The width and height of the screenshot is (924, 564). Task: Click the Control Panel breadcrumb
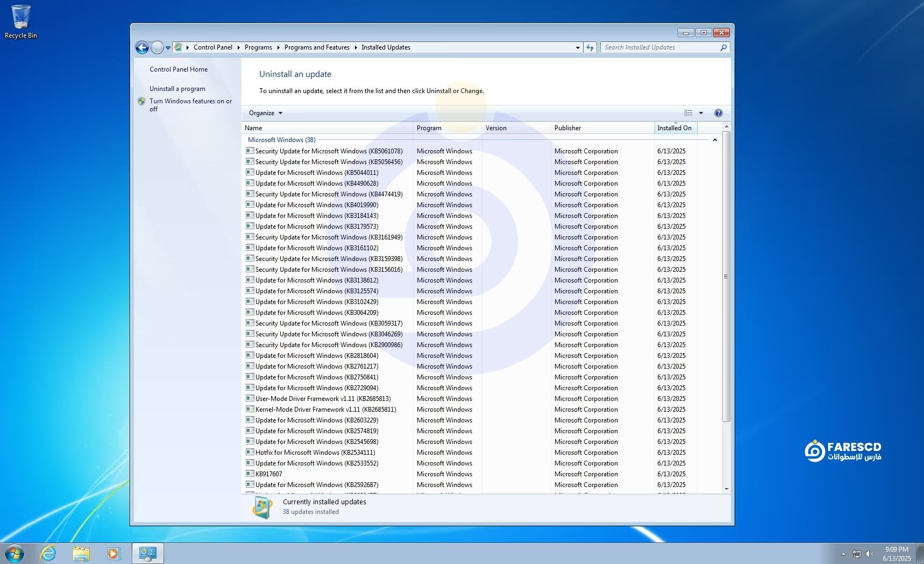click(213, 47)
